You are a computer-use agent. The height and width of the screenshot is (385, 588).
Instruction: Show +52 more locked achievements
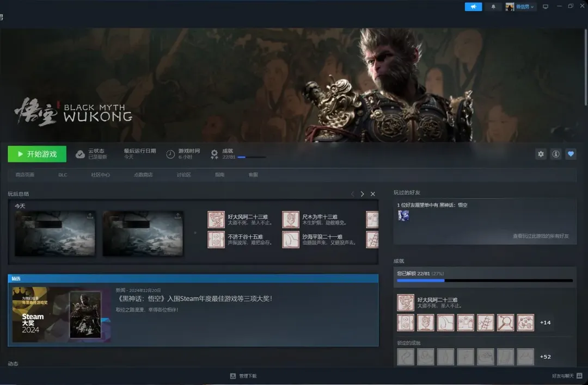[545, 357]
